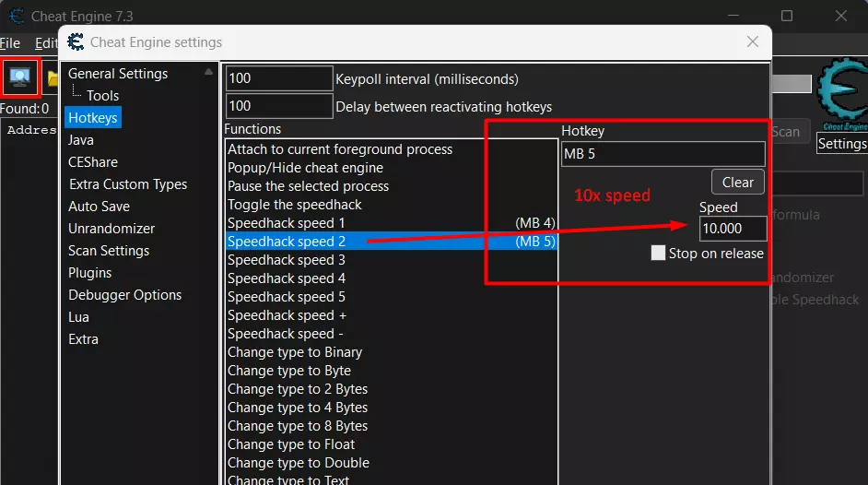
Task: Select Speedhack speed + function
Action: click(392, 315)
